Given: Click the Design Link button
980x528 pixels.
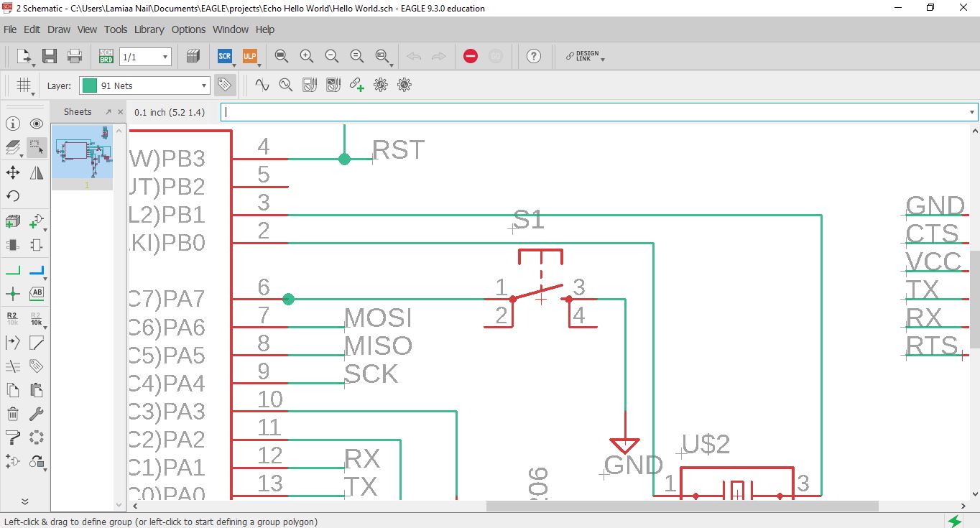Looking at the screenshot, I should click(x=585, y=56).
